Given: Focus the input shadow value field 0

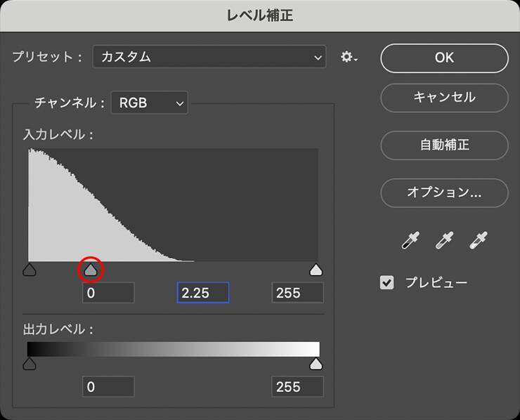Looking at the screenshot, I should 108,293.
